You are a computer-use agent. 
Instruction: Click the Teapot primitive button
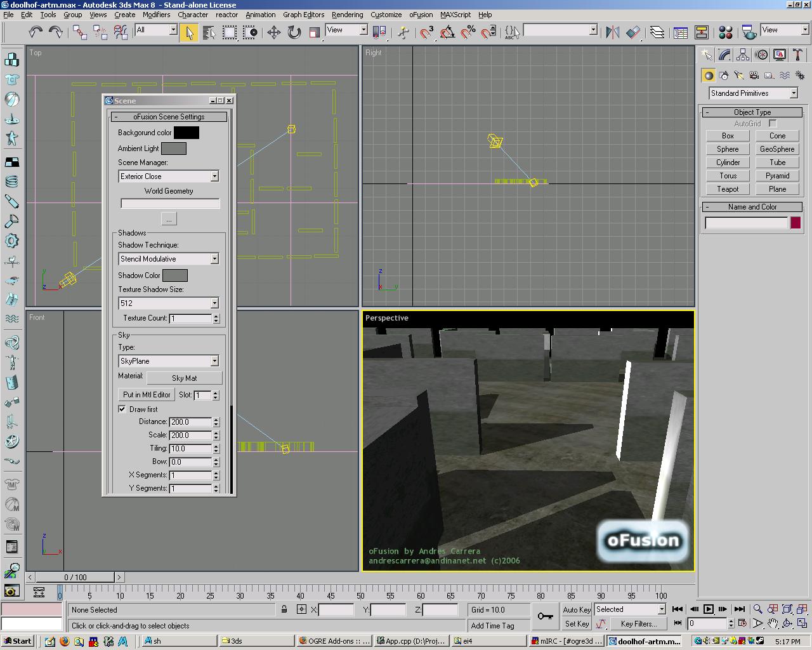(x=728, y=189)
